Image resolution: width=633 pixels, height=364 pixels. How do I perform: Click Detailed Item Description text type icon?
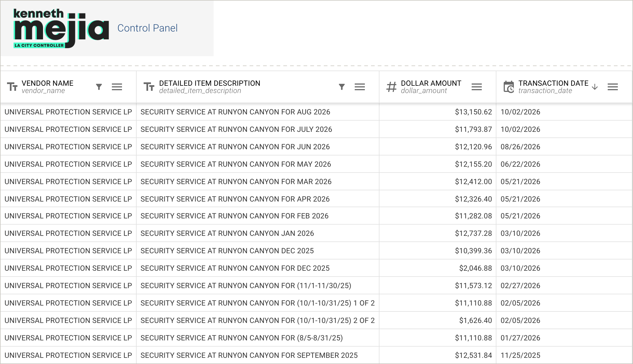point(149,87)
